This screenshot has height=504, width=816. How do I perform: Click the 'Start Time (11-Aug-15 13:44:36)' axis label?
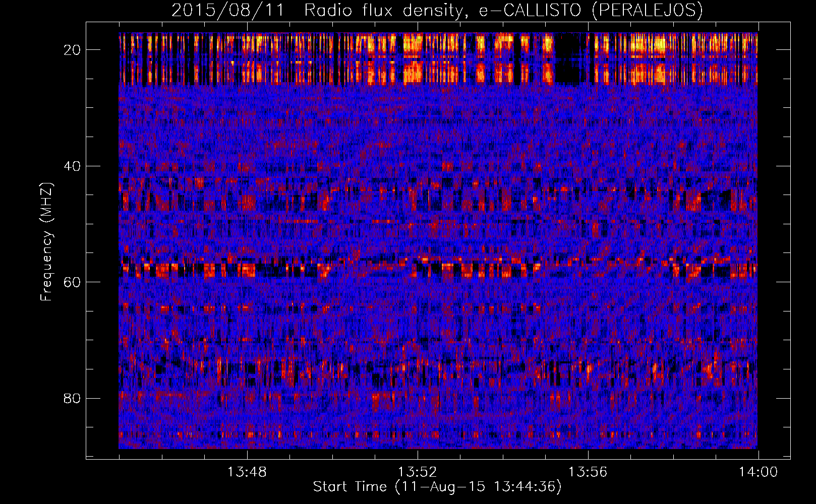point(437,487)
